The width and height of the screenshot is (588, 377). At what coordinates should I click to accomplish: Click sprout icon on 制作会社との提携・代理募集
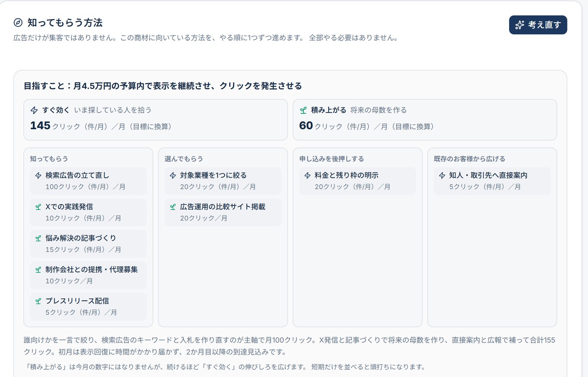point(38,270)
